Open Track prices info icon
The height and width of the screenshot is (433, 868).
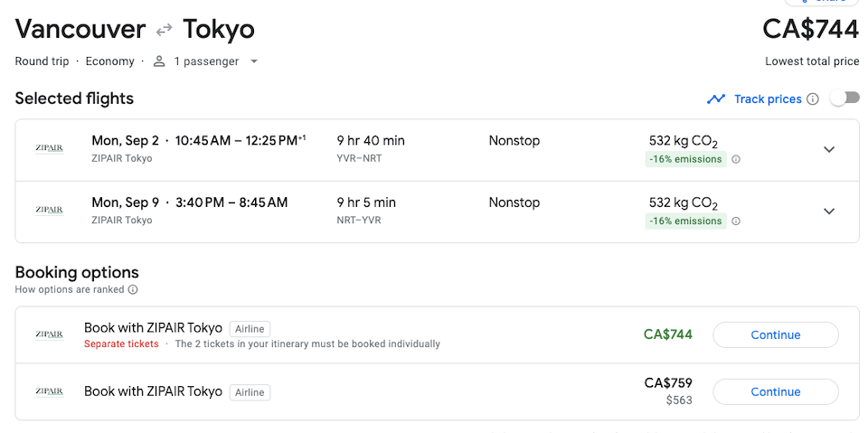tap(813, 99)
